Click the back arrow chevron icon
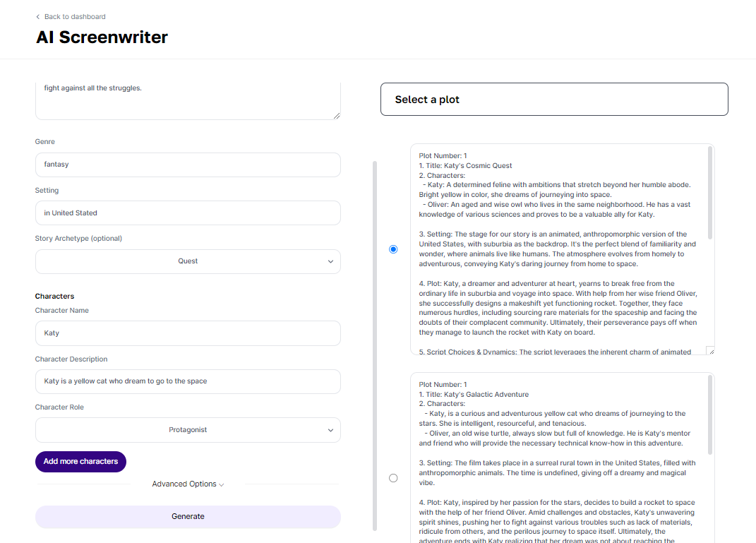This screenshot has height=543, width=756. click(x=38, y=17)
